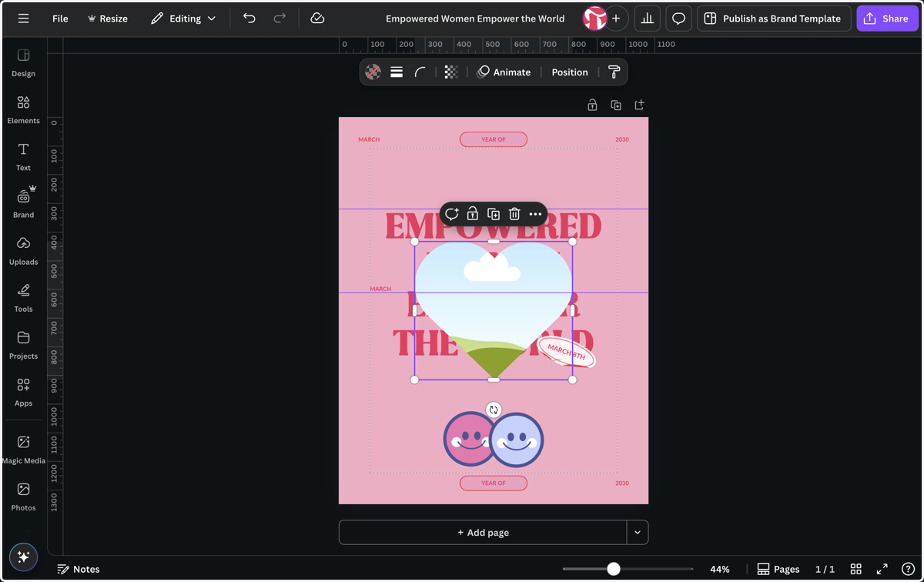Open the transparency checkerboard option

pos(451,72)
